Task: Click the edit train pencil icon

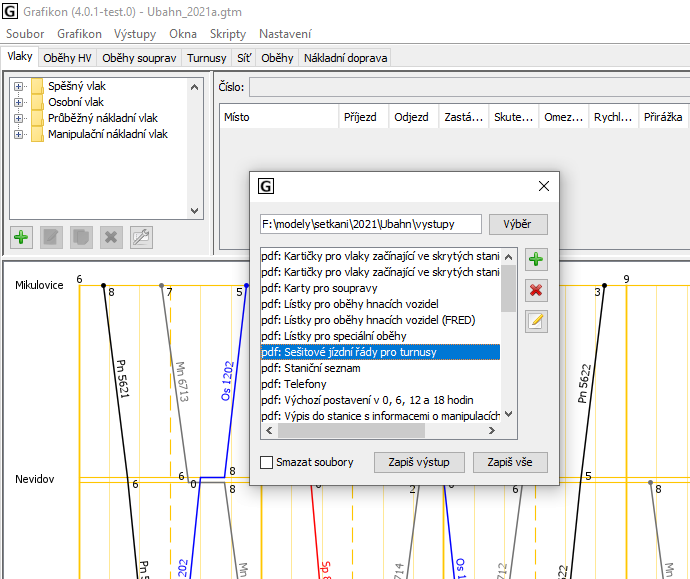Action: pos(51,237)
